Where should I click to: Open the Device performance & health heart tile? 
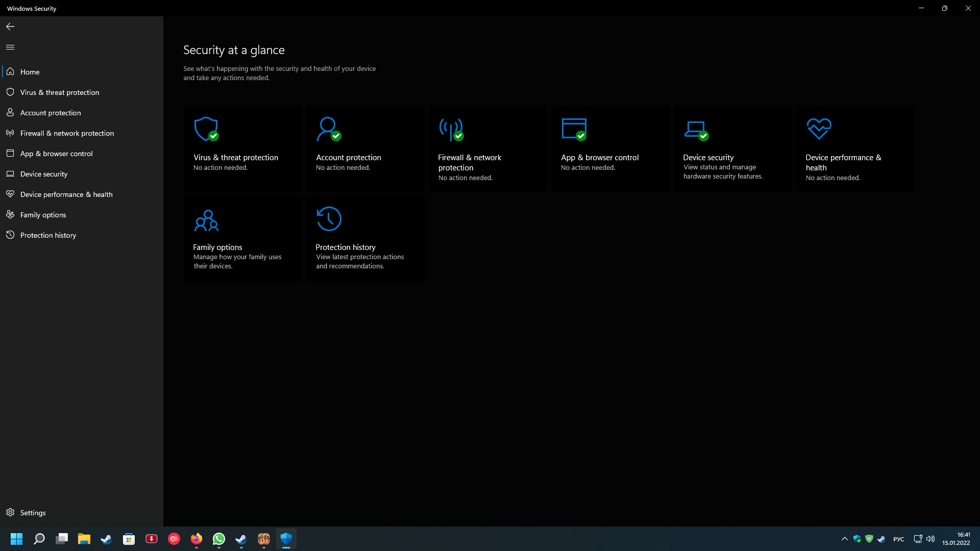855,149
